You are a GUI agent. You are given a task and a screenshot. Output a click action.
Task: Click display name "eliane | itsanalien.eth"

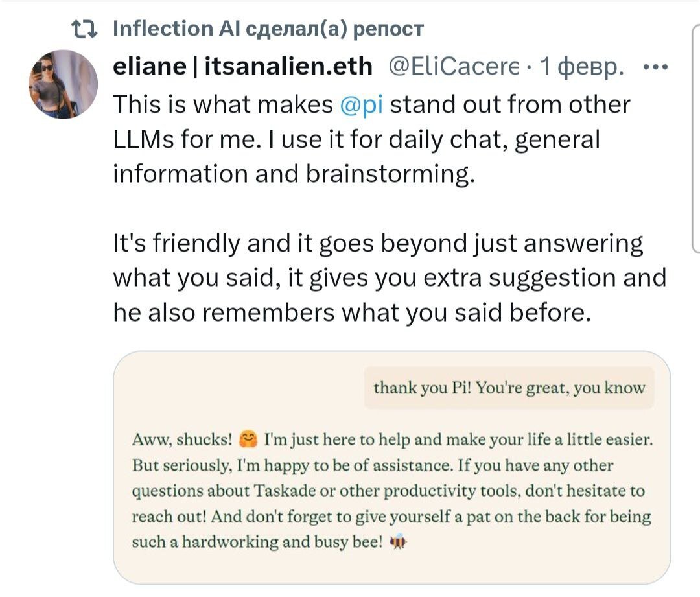point(243,66)
